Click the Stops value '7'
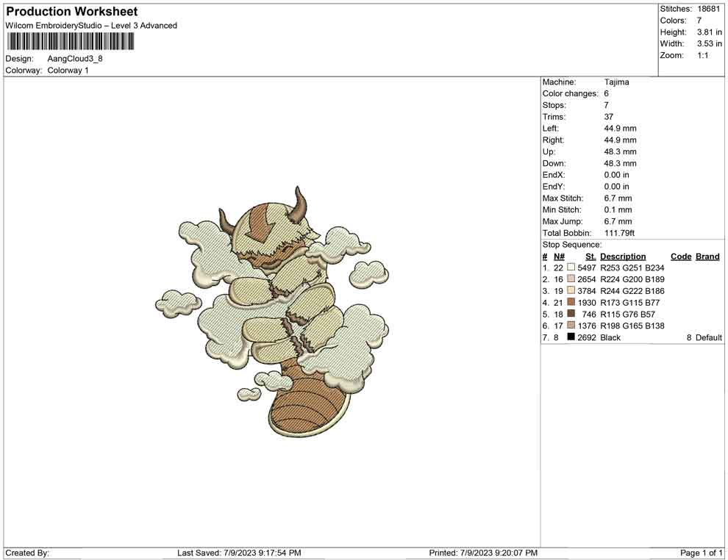The height and width of the screenshot is (560, 728). (607, 105)
